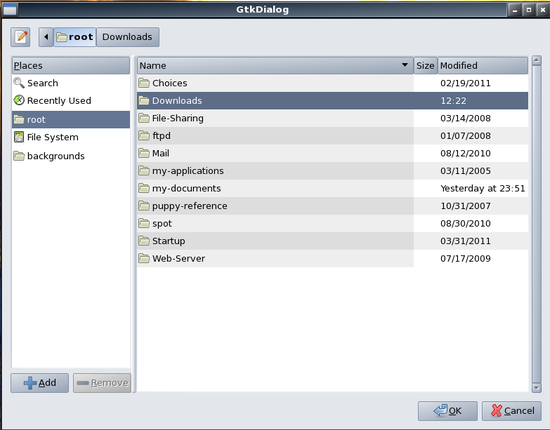Click the scrollbar down arrow
This screenshot has height=430, width=550.
pos(536,388)
